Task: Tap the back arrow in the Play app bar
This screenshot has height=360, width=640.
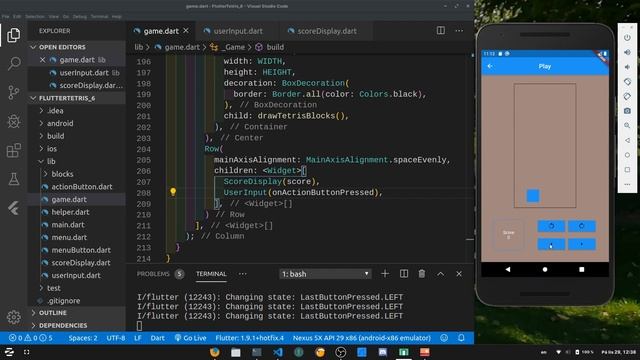Action: (490, 66)
